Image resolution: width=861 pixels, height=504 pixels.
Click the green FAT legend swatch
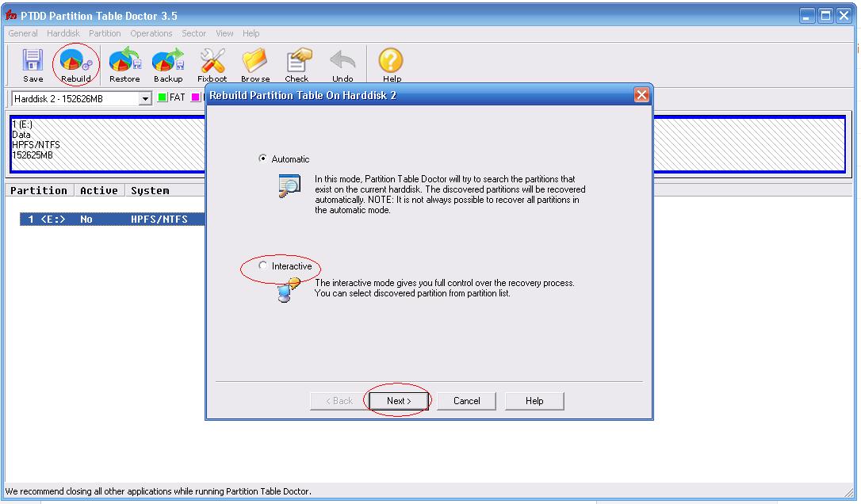(162, 97)
